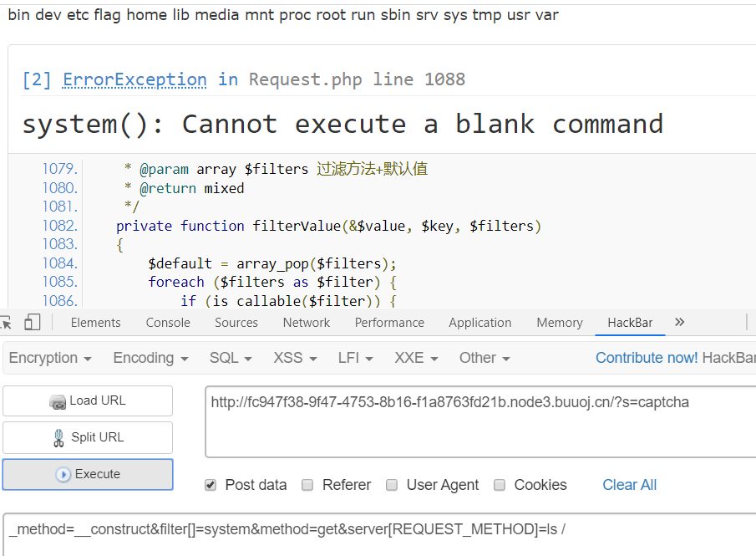Screen dimensions: 756x556
Task: Click the inspect element cursor icon
Action: (6, 323)
